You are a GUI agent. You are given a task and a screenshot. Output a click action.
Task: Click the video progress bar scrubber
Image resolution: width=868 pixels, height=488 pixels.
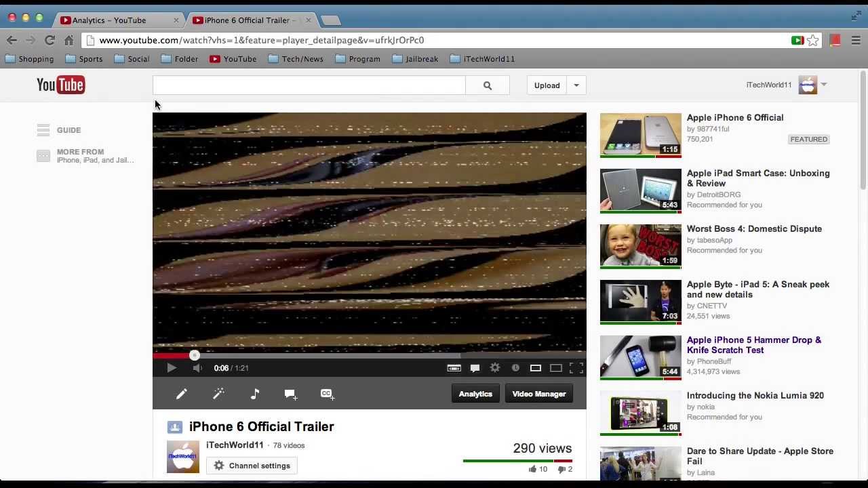point(195,355)
